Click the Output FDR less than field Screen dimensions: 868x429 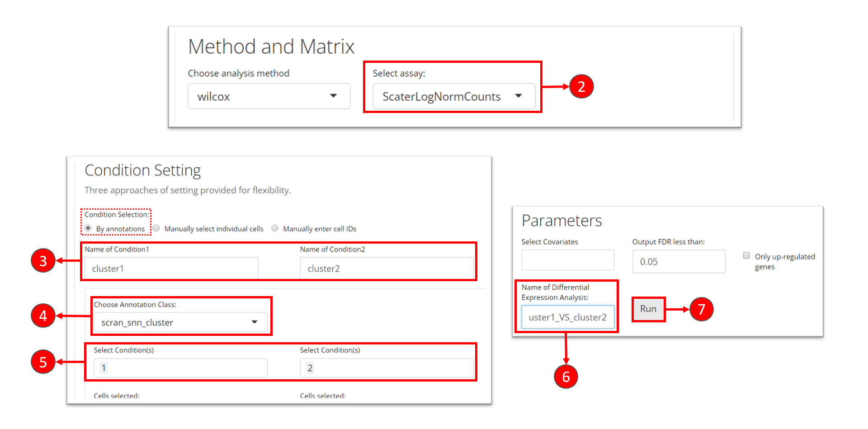[678, 262]
